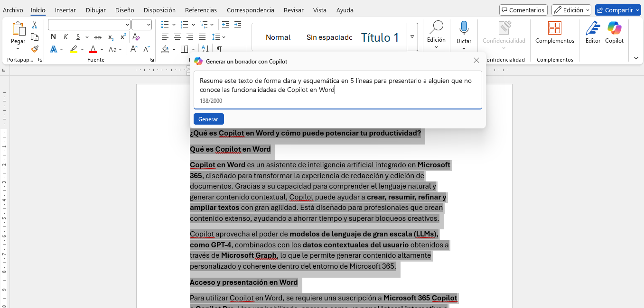The height and width of the screenshot is (308, 644).
Task: Open Copilot from the ribbon
Action: click(614, 33)
